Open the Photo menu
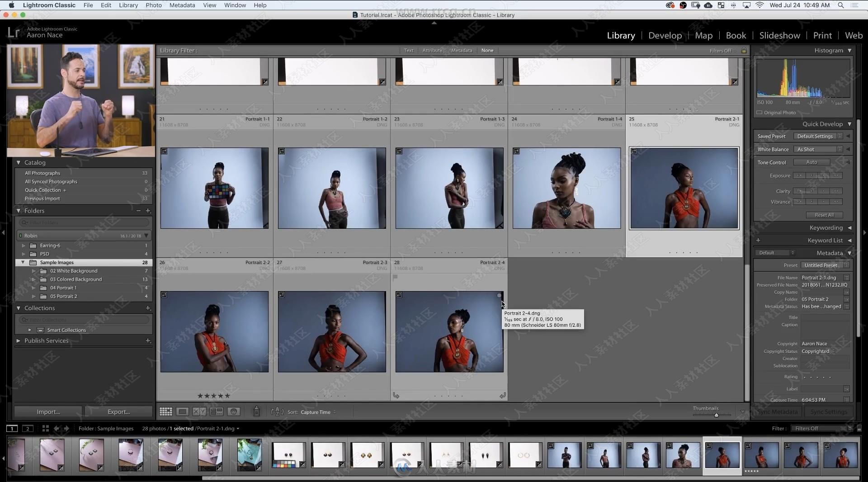 point(153,5)
